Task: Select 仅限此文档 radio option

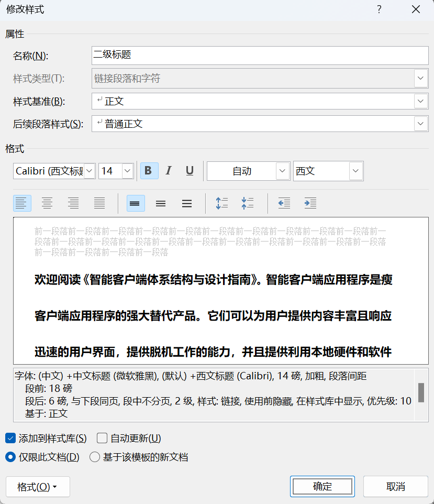Action: coord(10,457)
